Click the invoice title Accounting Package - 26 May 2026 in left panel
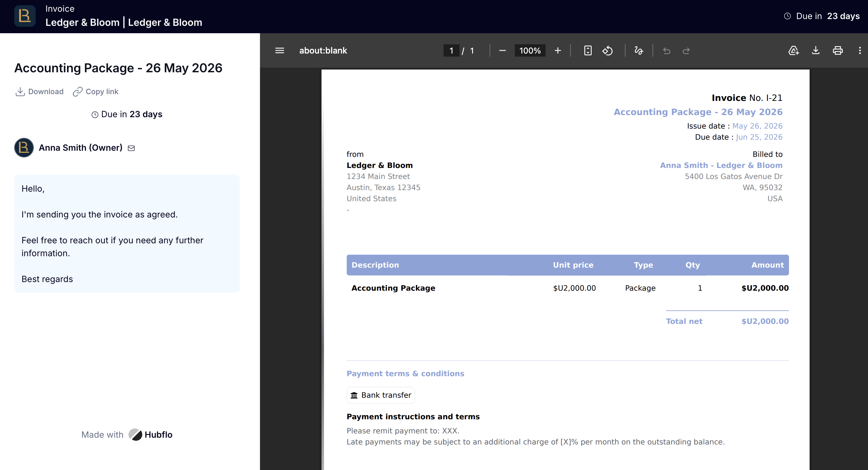Screen dimensions: 868x470 pyautogui.click(x=118, y=68)
